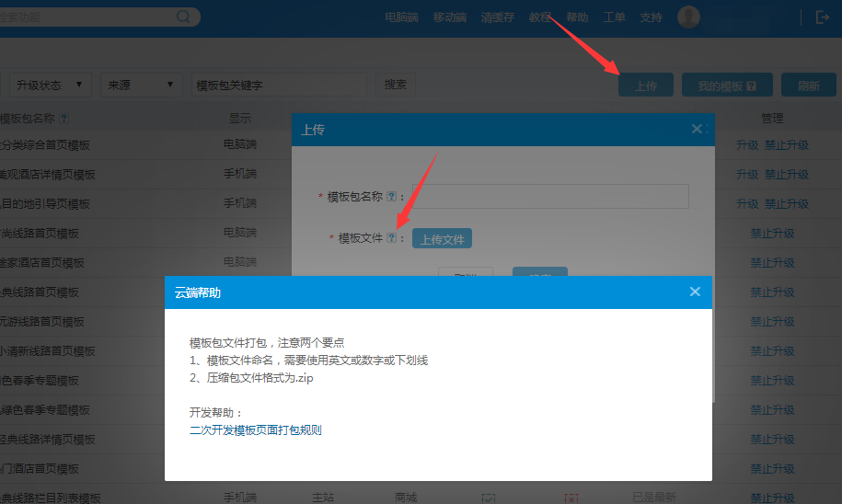Click the logout icon at top right
The height and width of the screenshot is (504, 842).
pos(822,17)
